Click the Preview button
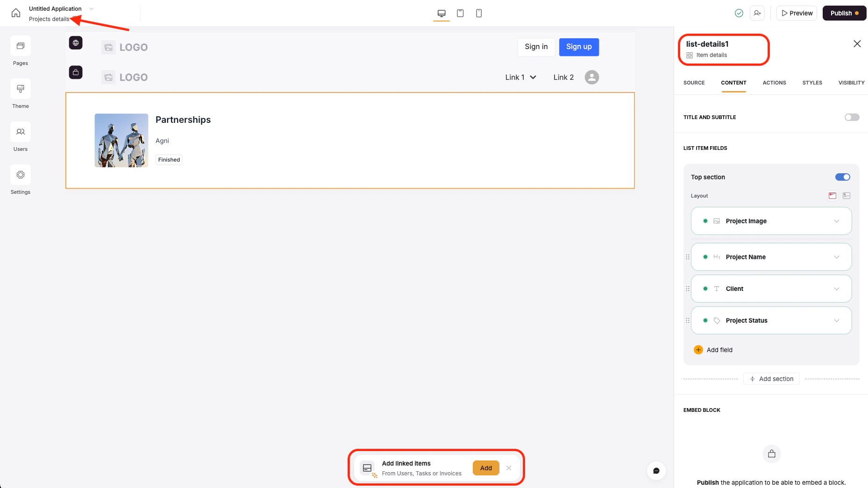Screen dimensions: 868x488 coord(797,13)
